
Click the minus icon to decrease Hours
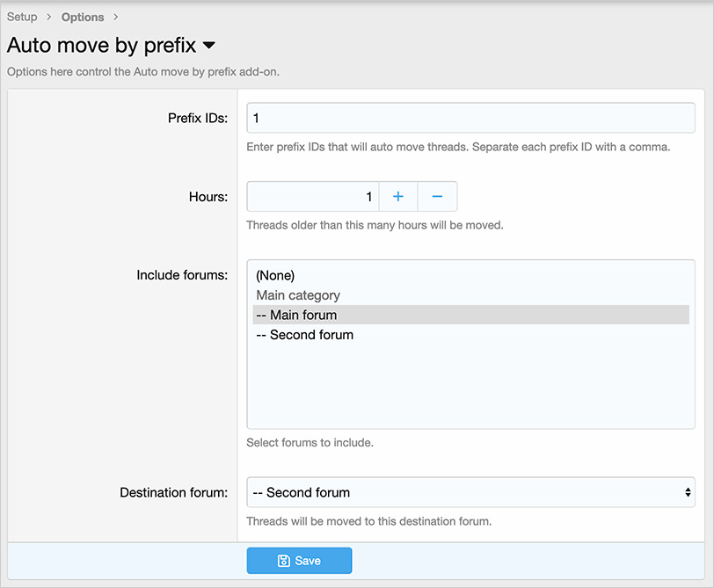[437, 197]
